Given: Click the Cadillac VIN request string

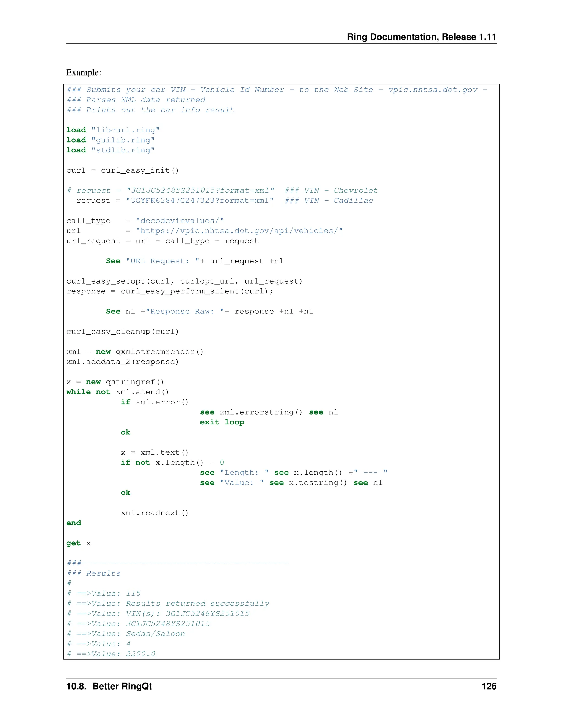Looking at the screenshot, I should click(x=200, y=201).
